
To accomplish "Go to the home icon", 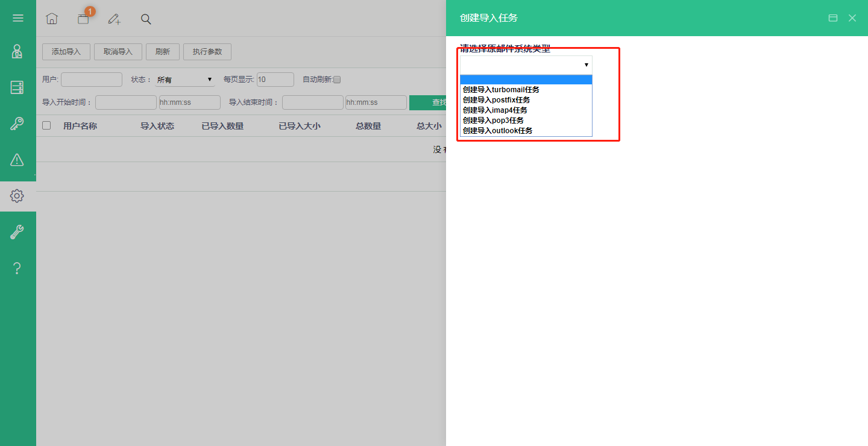I will (x=52, y=19).
